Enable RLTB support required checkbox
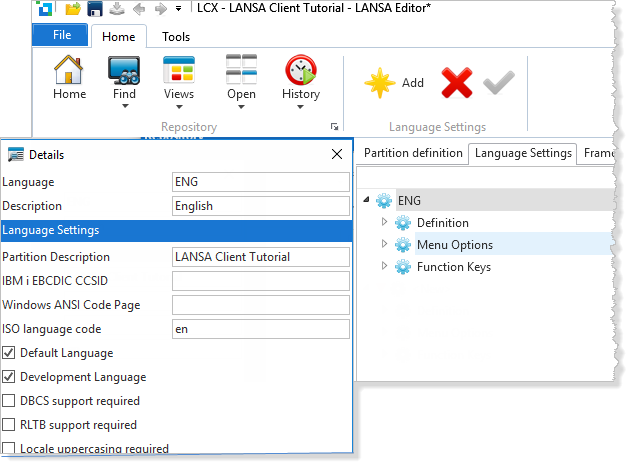 [x=9, y=425]
